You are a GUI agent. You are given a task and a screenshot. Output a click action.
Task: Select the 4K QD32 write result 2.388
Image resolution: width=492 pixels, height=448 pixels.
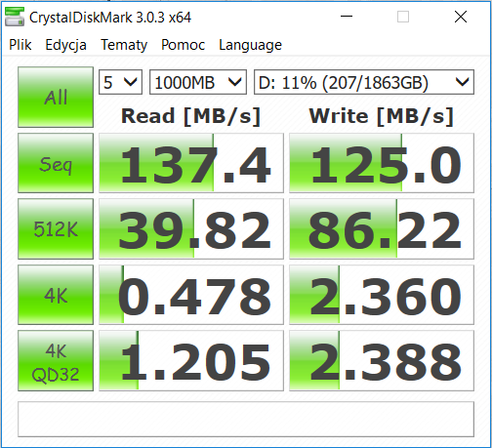click(x=382, y=361)
